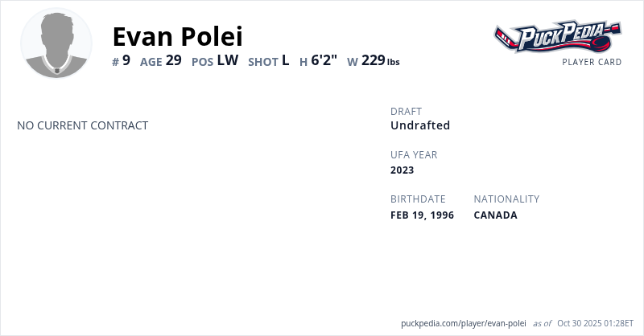Click the player avatar placeholder photo

pyautogui.click(x=56, y=43)
